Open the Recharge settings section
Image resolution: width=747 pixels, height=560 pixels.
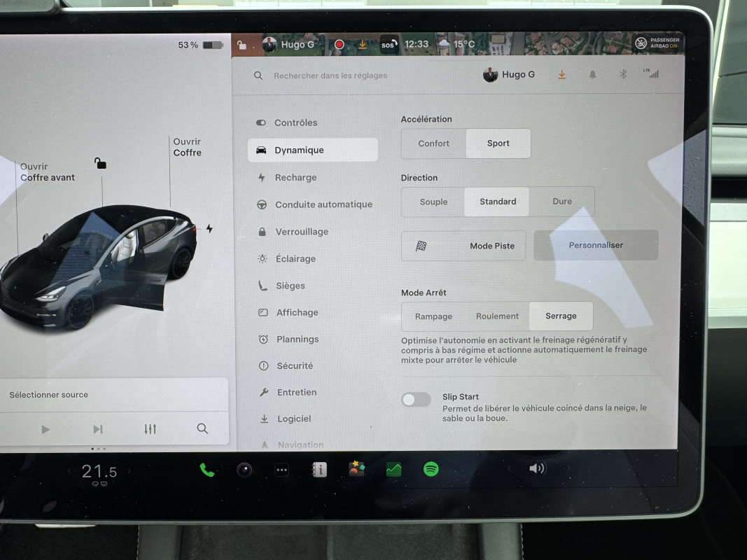(x=312, y=178)
